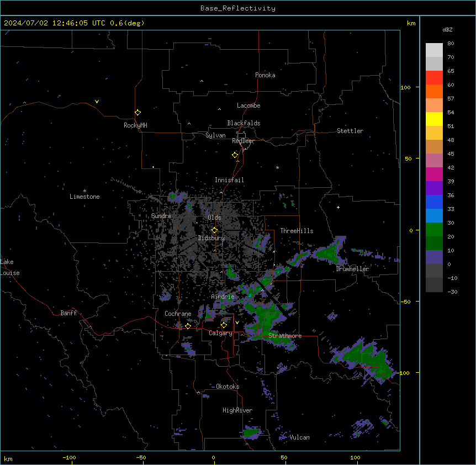The image size is (476, 465).
Task: Click the white plus marker north of Drumheller
Action: coord(338,207)
